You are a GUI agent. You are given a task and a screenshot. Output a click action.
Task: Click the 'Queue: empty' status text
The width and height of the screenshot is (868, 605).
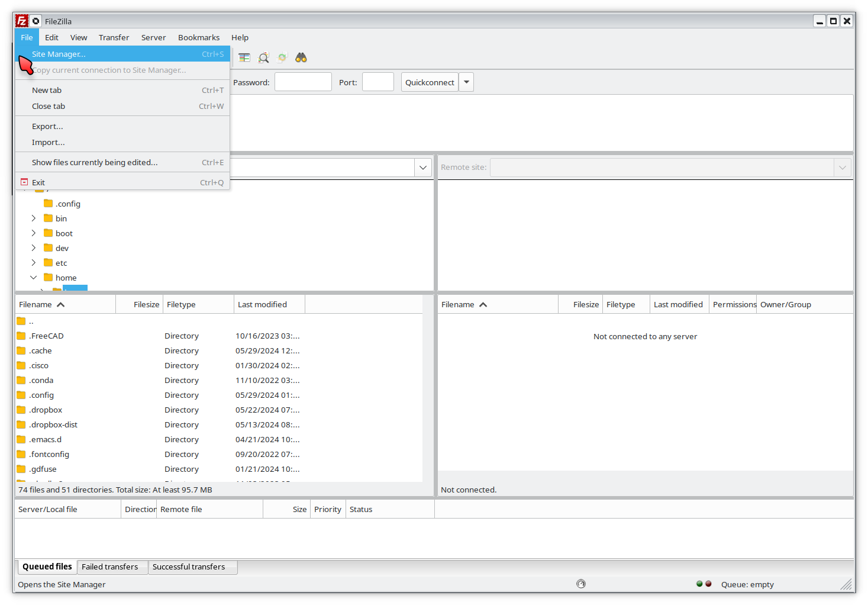point(747,584)
